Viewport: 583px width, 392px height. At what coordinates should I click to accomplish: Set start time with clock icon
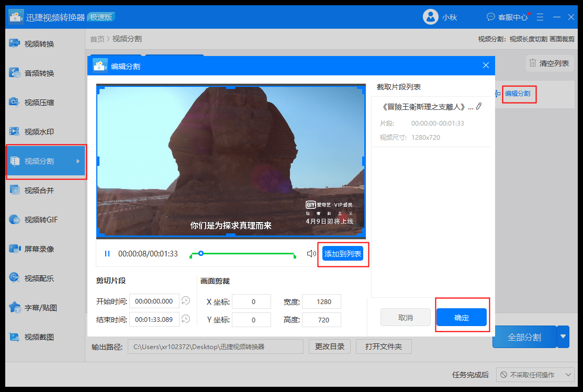coord(186,300)
